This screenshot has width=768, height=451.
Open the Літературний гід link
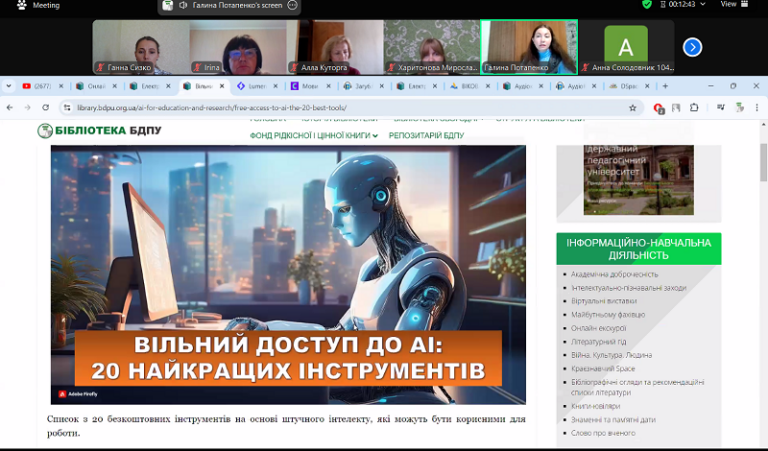pyautogui.click(x=599, y=342)
